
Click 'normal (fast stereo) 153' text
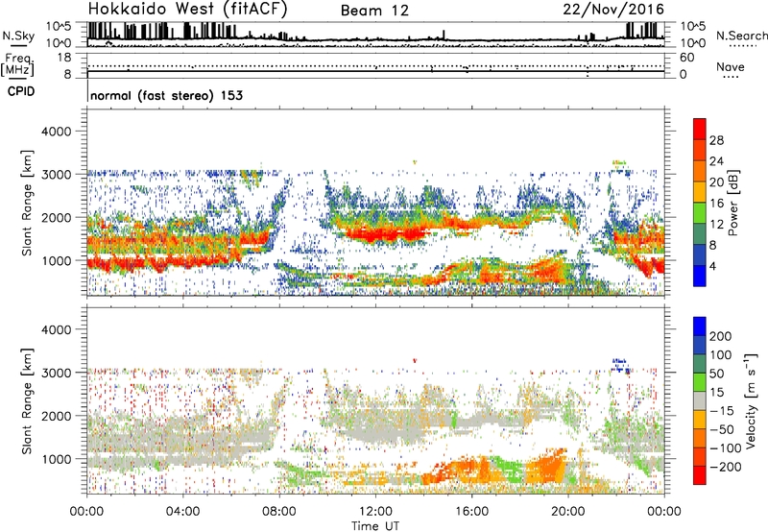click(166, 95)
